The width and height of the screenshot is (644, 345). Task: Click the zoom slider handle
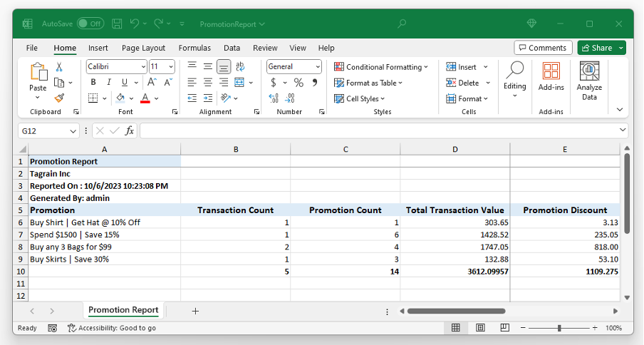pyautogui.click(x=559, y=328)
